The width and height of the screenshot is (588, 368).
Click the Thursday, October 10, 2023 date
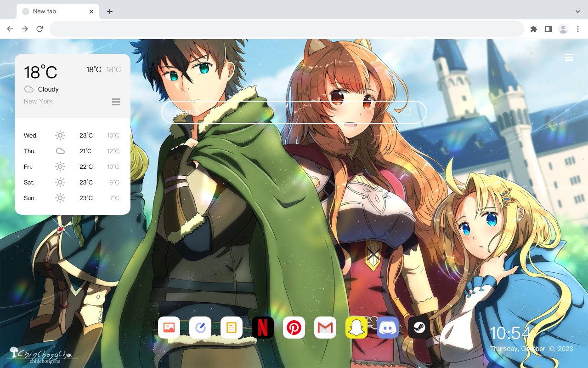(531, 349)
